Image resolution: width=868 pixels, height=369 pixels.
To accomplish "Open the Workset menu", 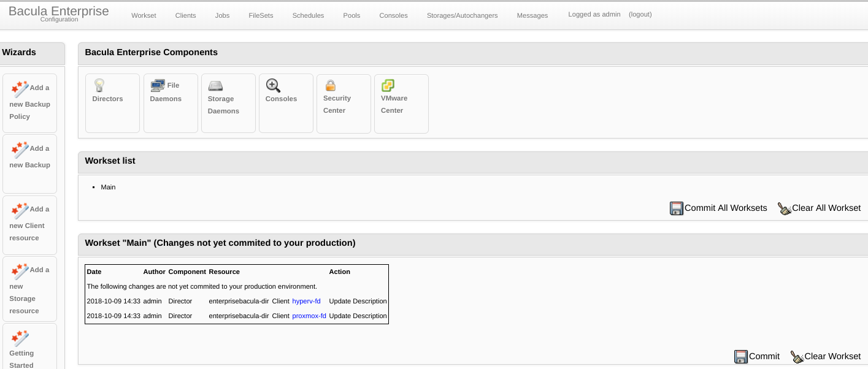I will coord(144,15).
